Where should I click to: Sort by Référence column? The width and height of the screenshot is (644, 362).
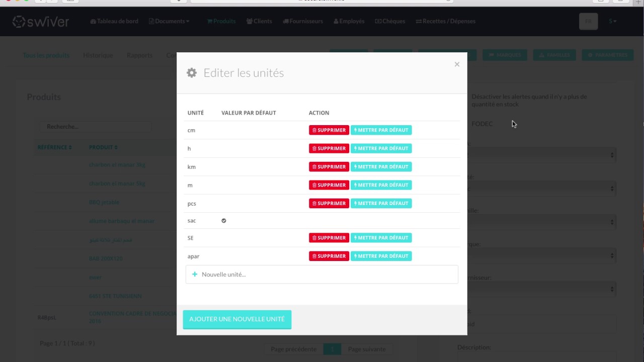pos(54,147)
